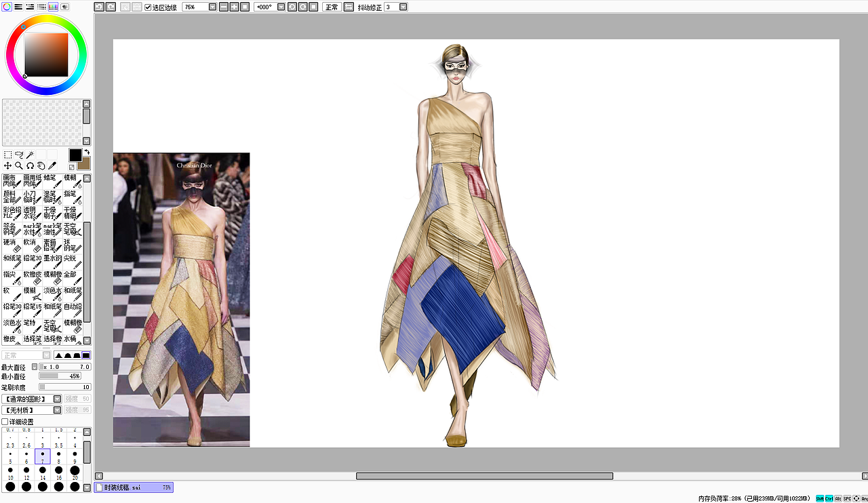Image resolution: width=868 pixels, height=503 pixels.
Task: Open the 通常的圆形 brush shape dropdown
Action: point(31,399)
